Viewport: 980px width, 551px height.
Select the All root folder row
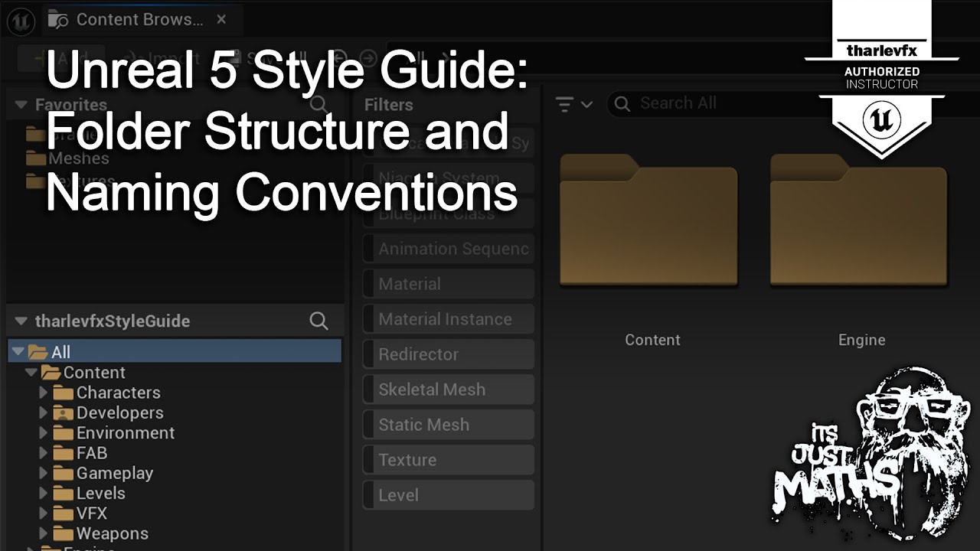(x=175, y=351)
